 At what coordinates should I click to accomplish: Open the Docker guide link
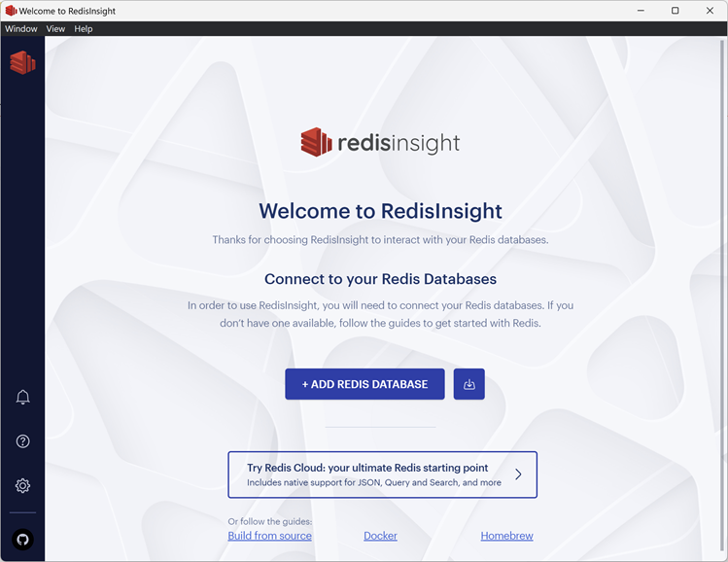[380, 536]
